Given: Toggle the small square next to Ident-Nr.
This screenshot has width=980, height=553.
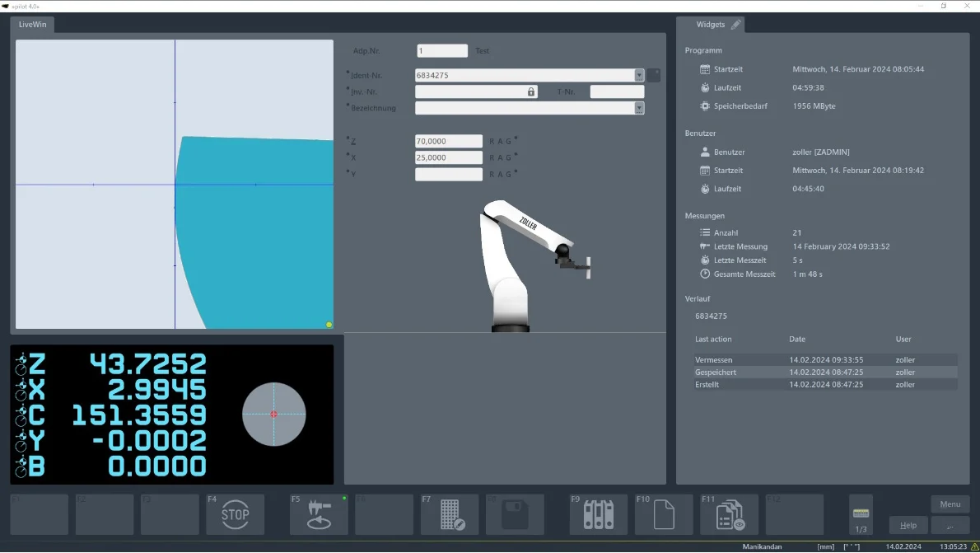Looking at the screenshot, I should pyautogui.click(x=653, y=75).
